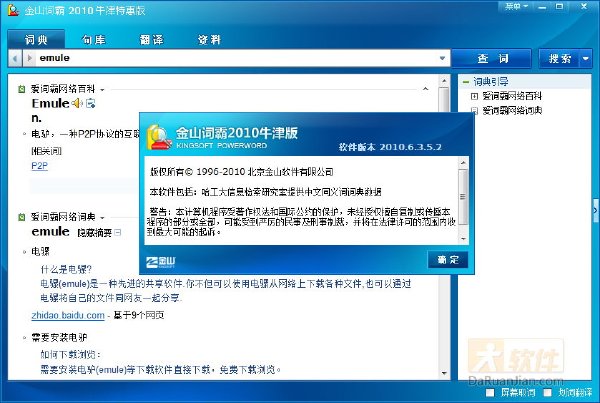Click the 隐藏摘要 link
The width and height of the screenshot is (600, 403).
pyautogui.click(x=94, y=232)
